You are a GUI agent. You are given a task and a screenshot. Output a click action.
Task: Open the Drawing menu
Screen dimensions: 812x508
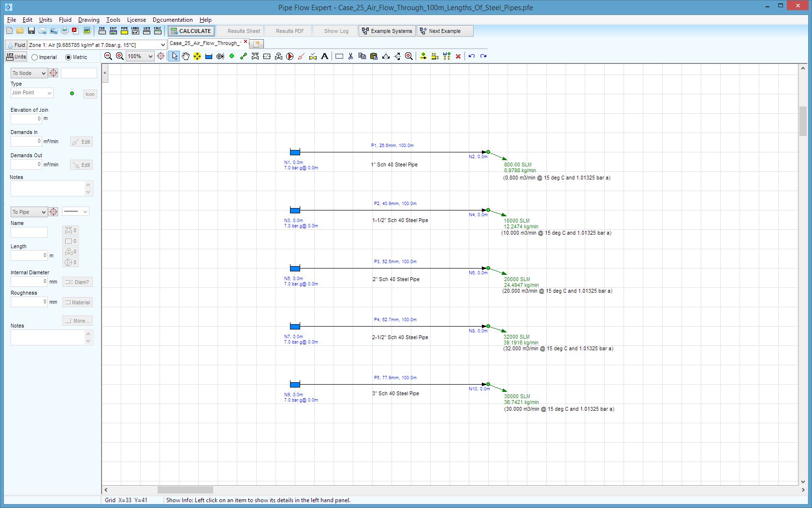click(89, 20)
